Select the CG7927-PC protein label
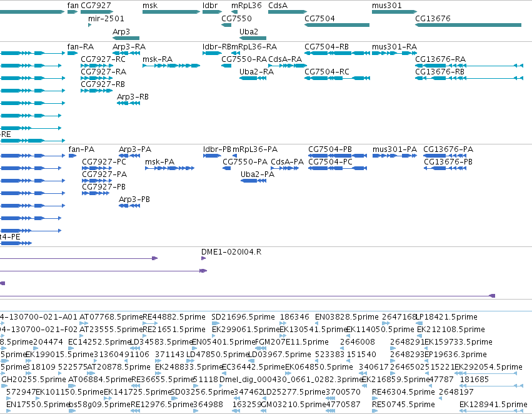 click(x=104, y=162)
